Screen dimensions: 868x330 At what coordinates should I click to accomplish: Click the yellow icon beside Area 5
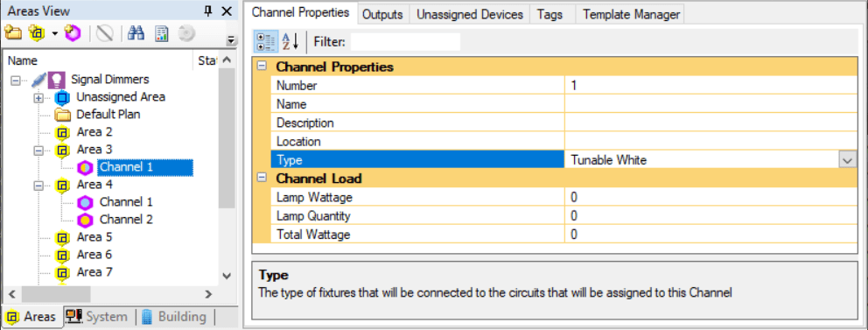(x=62, y=237)
